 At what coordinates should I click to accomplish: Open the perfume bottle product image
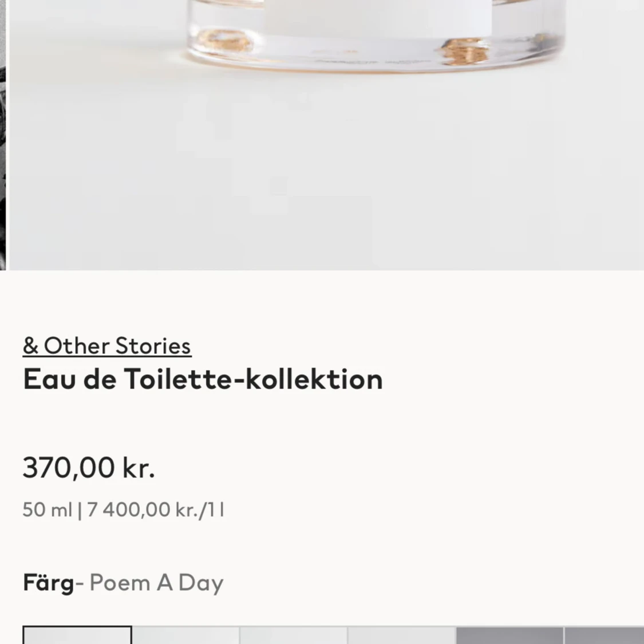point(326,135)
